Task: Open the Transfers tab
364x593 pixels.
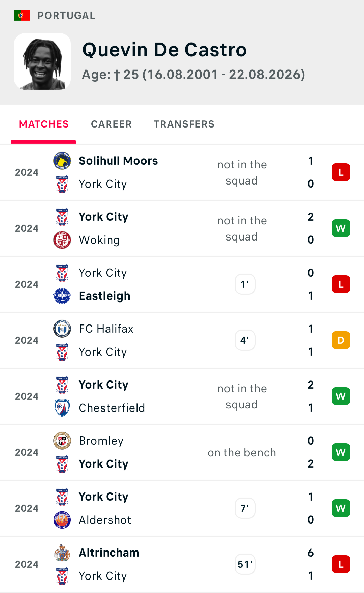Action: click(x=184, y=124)
